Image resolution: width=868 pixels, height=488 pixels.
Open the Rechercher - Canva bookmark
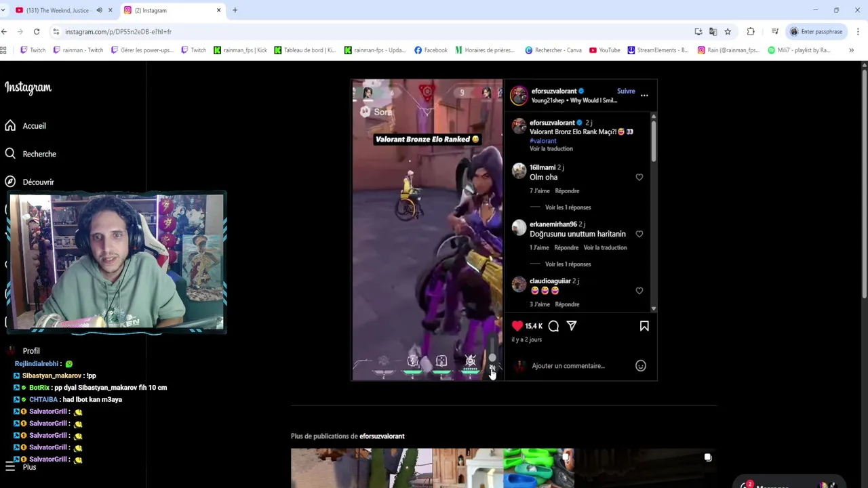click(x=553, y=50)
